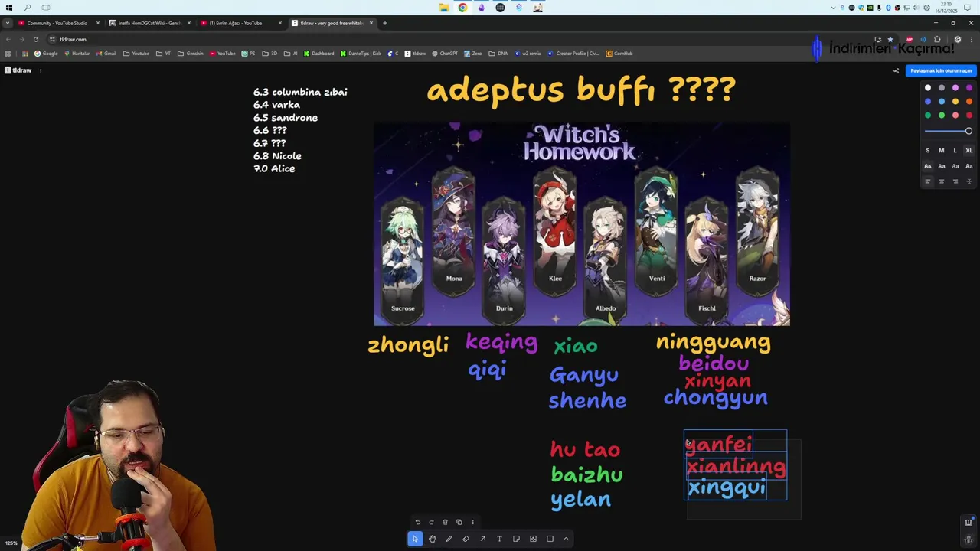Image resolution: width=980 pixels, height=551 pixels.
Task: Choose size S
Action: pos(927,151)
